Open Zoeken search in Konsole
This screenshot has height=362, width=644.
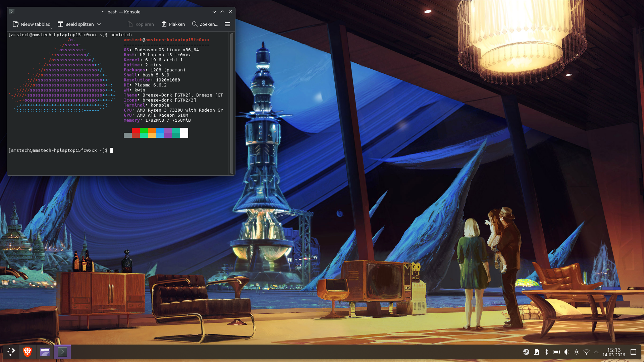[205, 24]
